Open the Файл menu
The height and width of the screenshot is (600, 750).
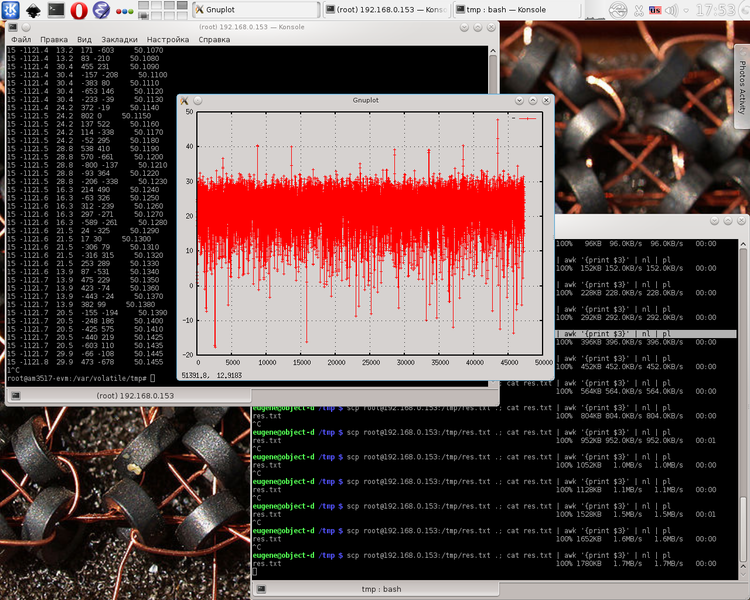click(x=20, y=40)
